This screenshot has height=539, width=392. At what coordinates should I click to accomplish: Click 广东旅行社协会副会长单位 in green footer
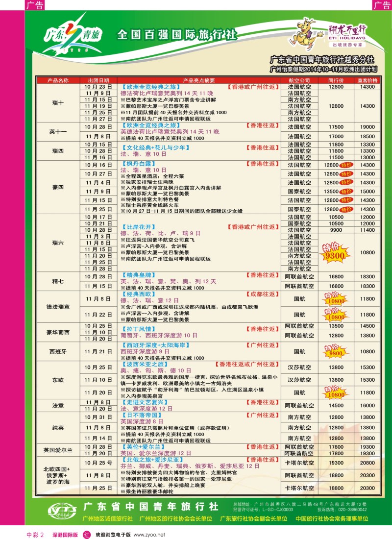tap(253, 518)
